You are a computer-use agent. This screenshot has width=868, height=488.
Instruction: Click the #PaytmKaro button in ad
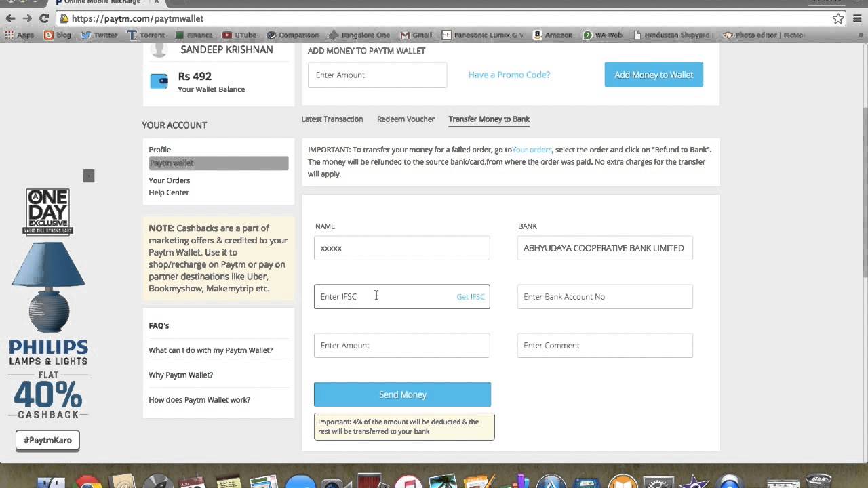pos(47,441)
